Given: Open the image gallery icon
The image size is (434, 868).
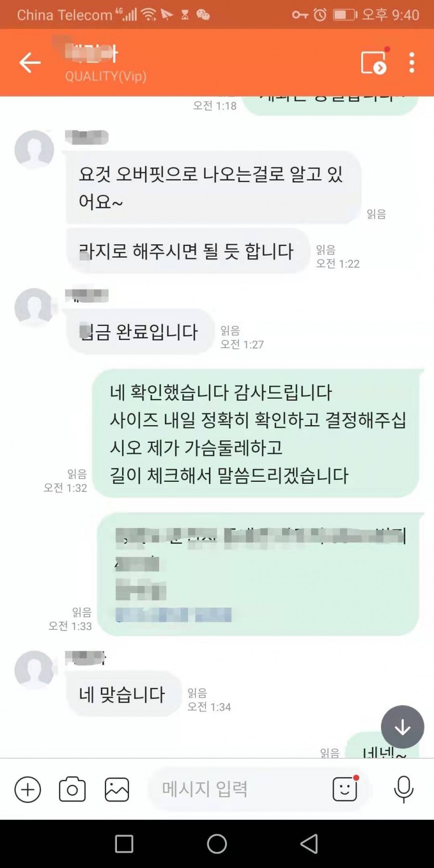Looking at the screenshot, I should click(x=117, y=790).
